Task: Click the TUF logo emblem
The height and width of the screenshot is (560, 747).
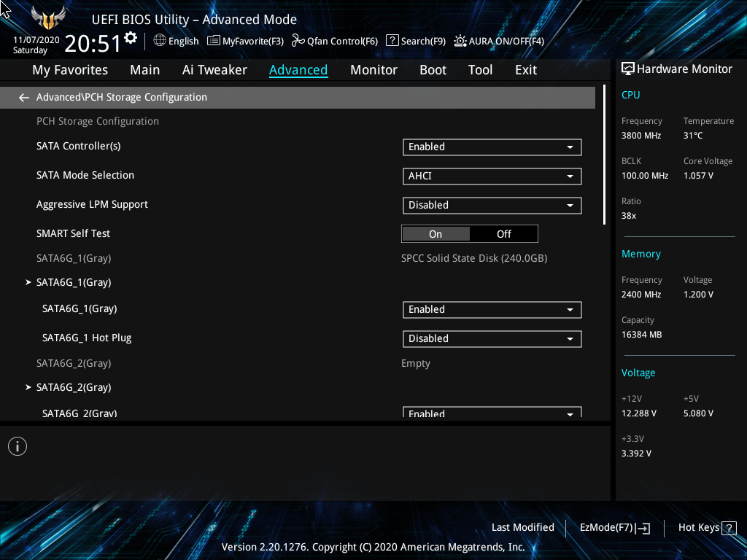Action: click(48, 18)
